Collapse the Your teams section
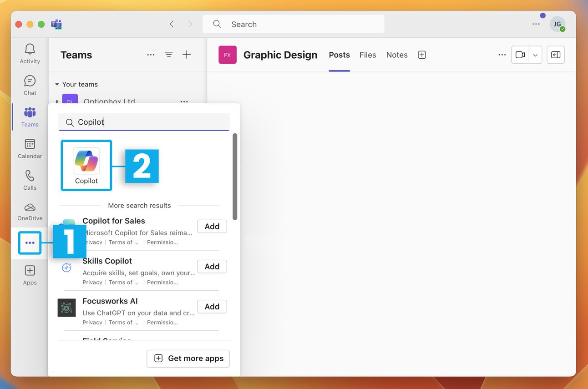 [x=57, y=84]
